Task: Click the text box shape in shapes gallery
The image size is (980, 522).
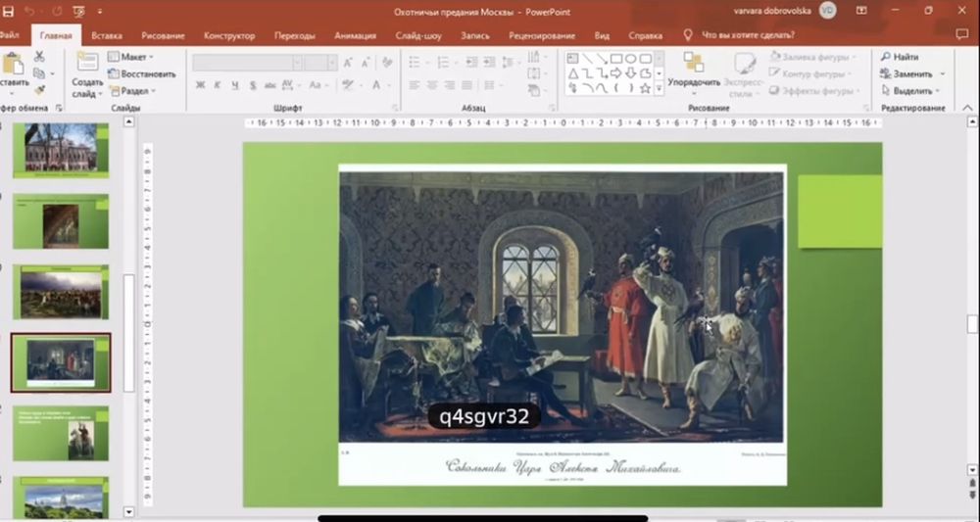Action: click(572, 58)
